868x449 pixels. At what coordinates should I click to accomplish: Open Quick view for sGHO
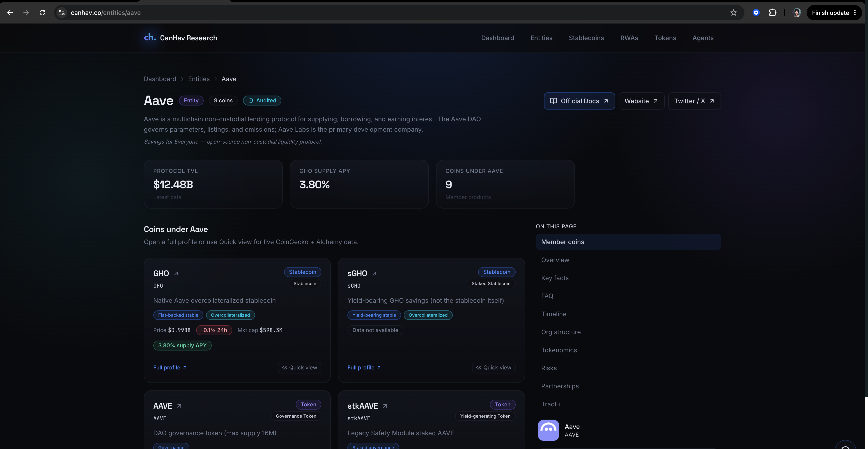[x=494, y=367]
